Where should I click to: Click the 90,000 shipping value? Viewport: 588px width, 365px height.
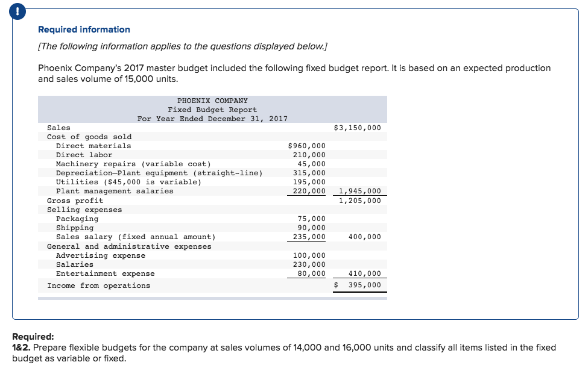pos(312,228)
